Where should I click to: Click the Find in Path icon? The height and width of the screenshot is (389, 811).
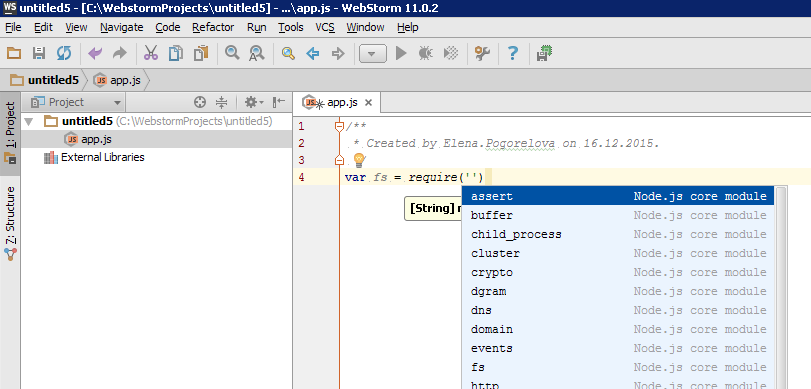pos(288,53)
